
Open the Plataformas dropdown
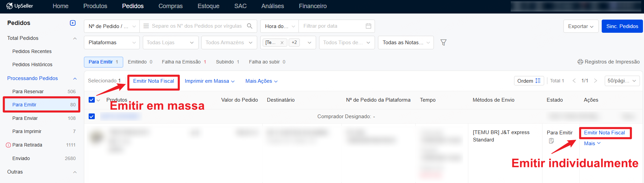(112, 43)
